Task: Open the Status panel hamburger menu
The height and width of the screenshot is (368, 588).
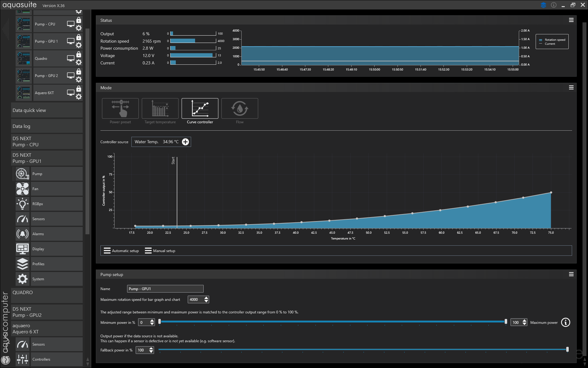Action: (x=571, y=20)
